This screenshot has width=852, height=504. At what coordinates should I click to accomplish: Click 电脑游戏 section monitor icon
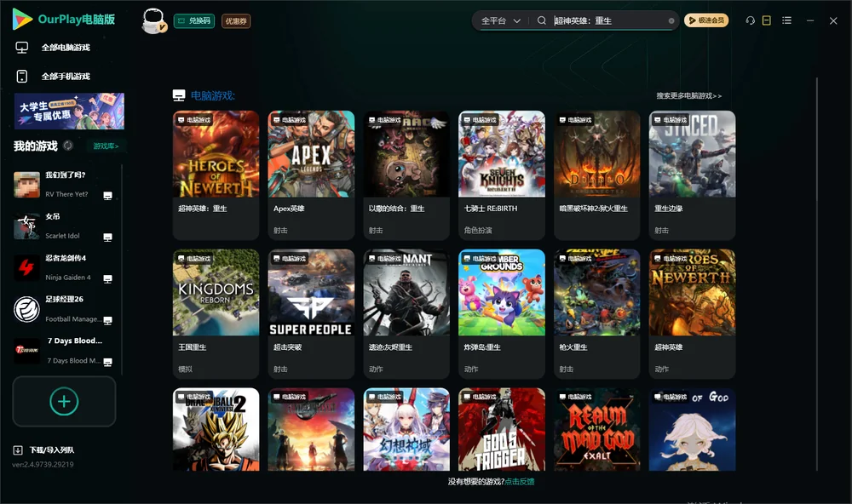coord(179,95)
